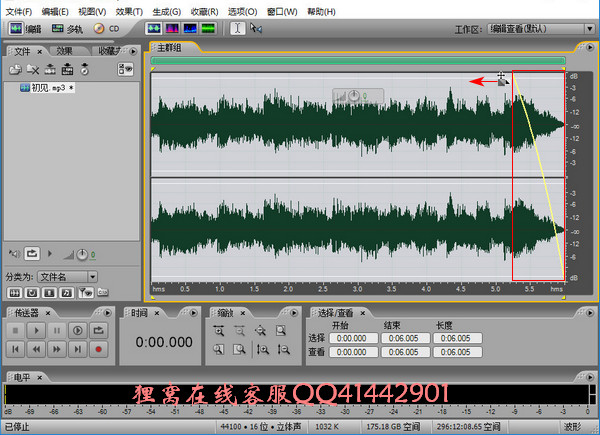Select the waveform display mode icon
The image size is (600, 435).
[154, 28]
